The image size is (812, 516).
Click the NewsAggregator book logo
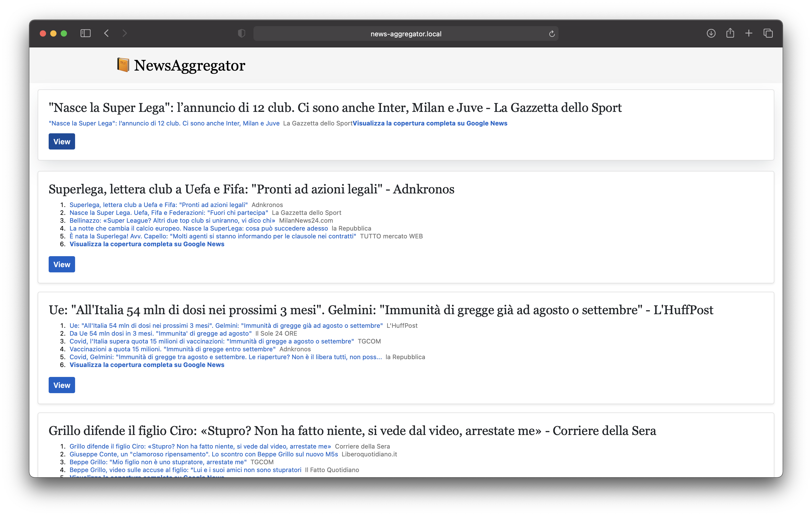(123, 65)
